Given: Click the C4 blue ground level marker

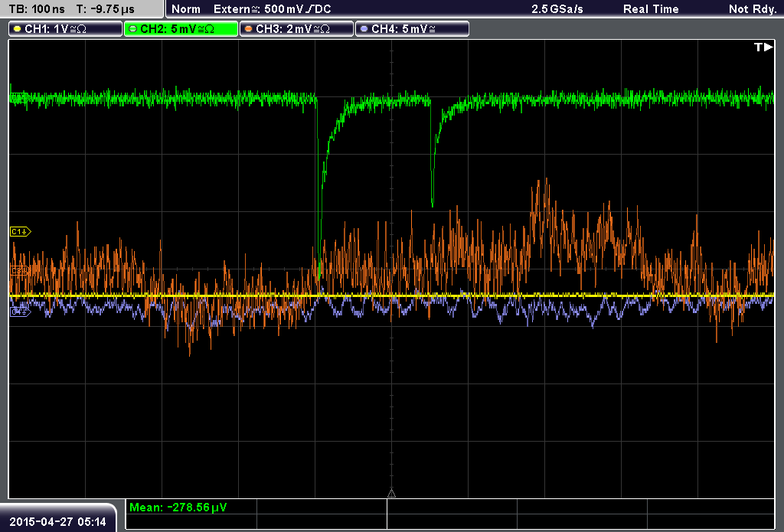Looking at the screenshot, I should (20, 312).
